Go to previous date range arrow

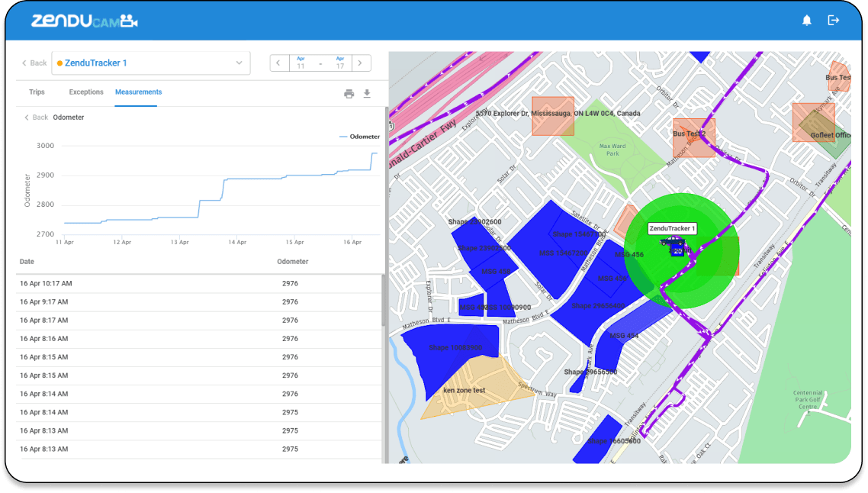pos(278,63)
